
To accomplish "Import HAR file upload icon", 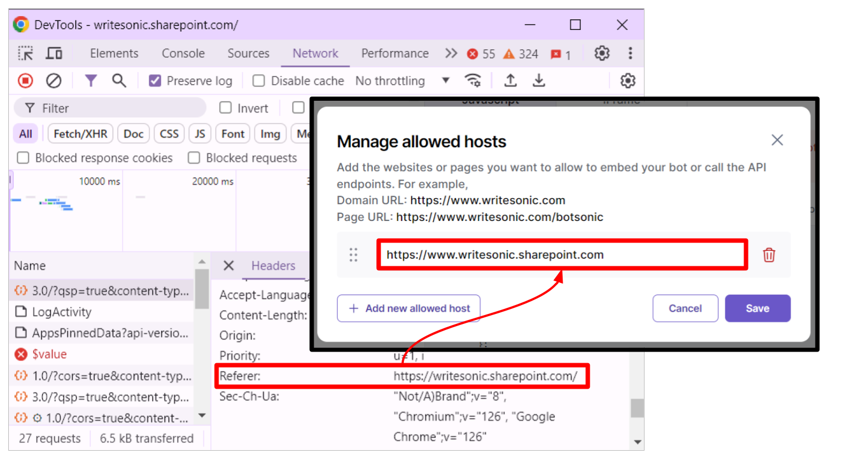I will click(511, 81).
